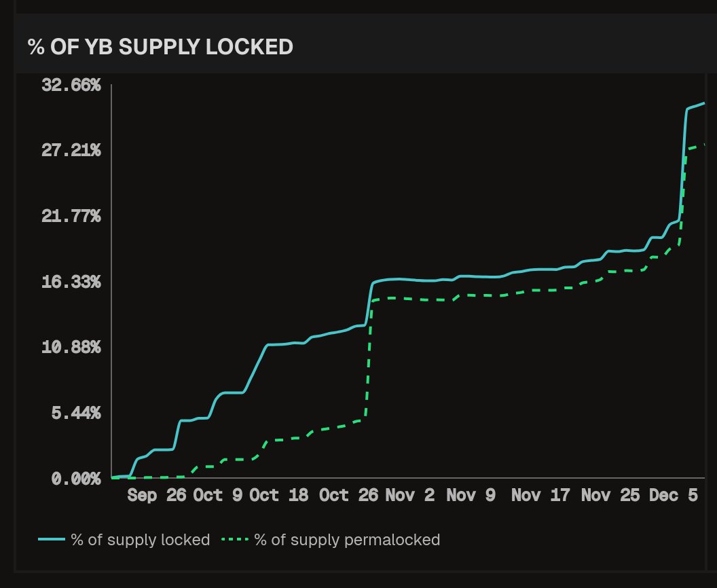This screenshot has width=717, height=588.
Task: Select the Oct 9 date on x-axis
Action: point(217,496)
